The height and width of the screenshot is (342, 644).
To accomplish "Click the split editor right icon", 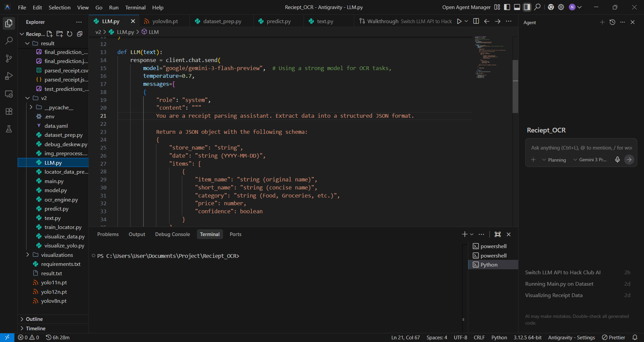I will point(476,21).
